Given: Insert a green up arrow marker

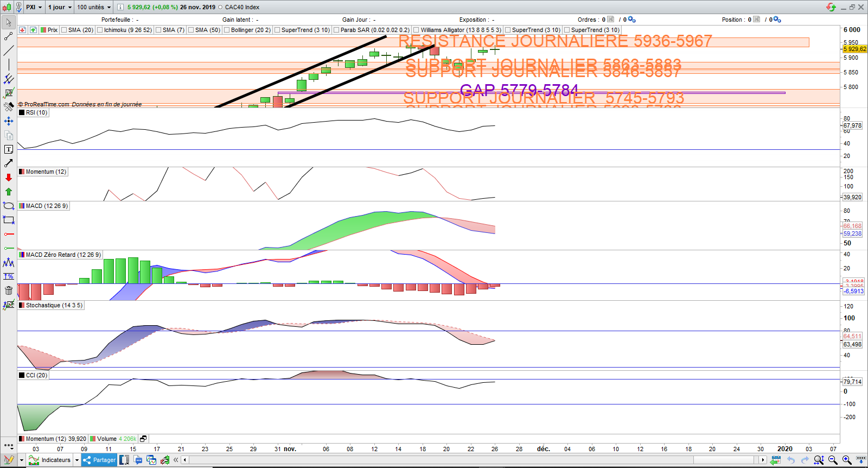Looking at the screenshot, I should (9, 192).
